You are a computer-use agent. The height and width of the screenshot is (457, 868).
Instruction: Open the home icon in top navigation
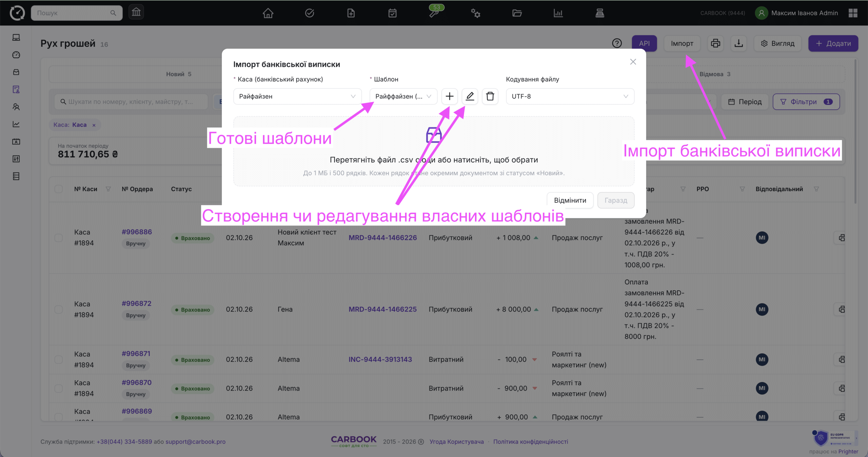click(x=268, y=13)
